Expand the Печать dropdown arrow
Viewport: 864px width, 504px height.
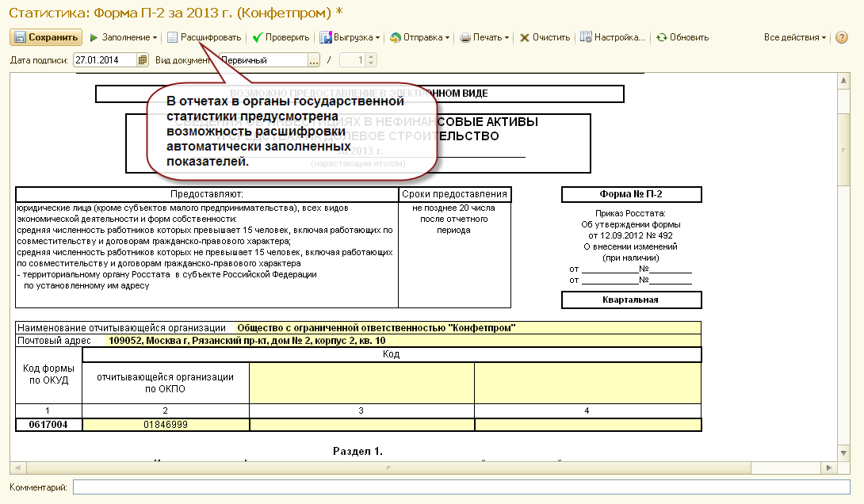pyautogui.click(x=507, y=38)
